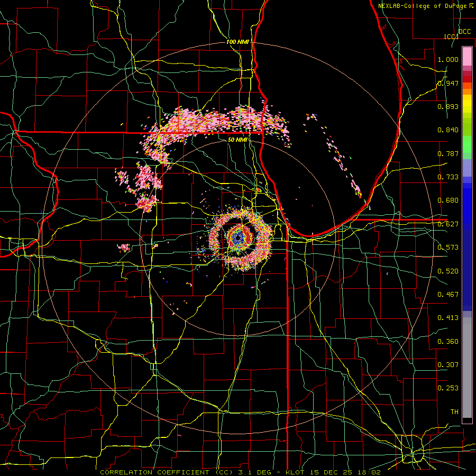The height and width of the screenshot is (476, 476).
Task: Click the 50 NMI range ring label
Action: [x=237, y=140]
